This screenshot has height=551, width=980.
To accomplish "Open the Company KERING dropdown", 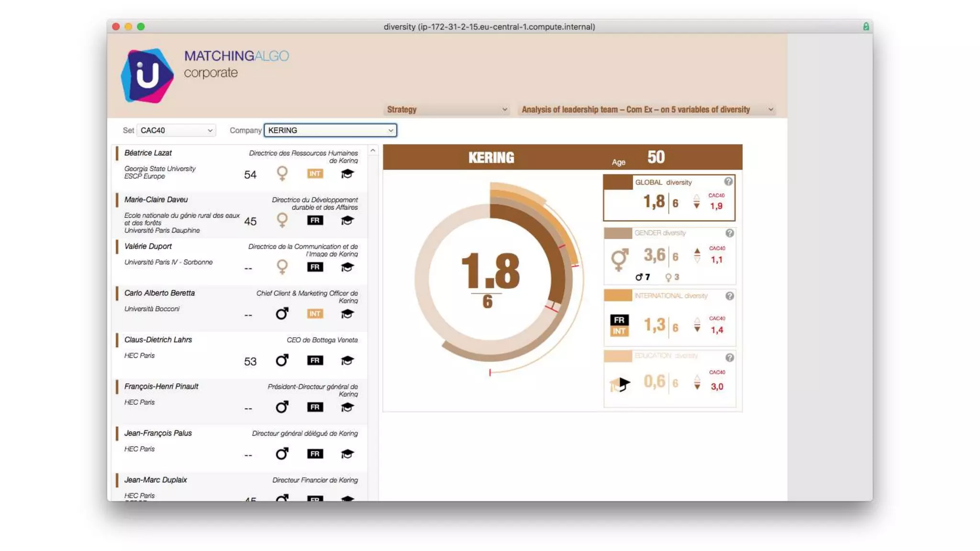I will point(330,130).
